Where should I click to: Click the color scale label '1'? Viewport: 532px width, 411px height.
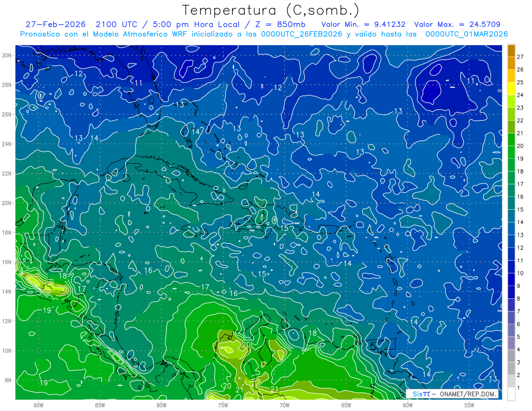(519, 388)
